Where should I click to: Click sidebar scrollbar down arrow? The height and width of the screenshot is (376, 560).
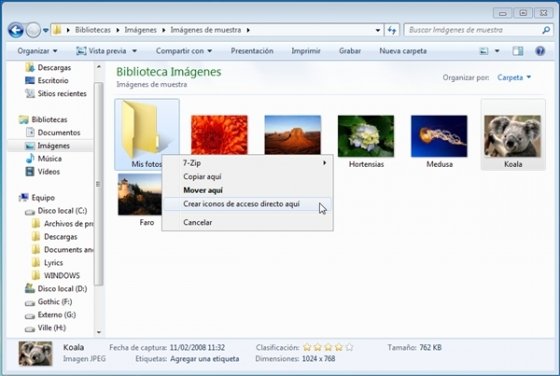pos(99,332)
